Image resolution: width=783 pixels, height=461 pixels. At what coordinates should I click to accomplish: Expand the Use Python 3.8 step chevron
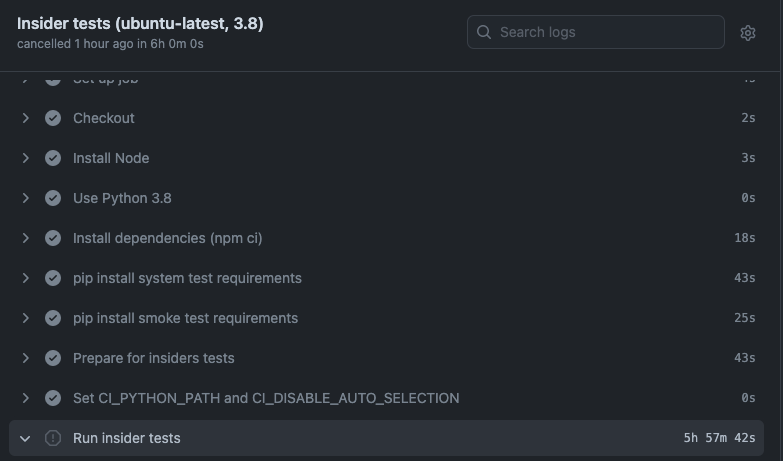[x=26, y=198]
